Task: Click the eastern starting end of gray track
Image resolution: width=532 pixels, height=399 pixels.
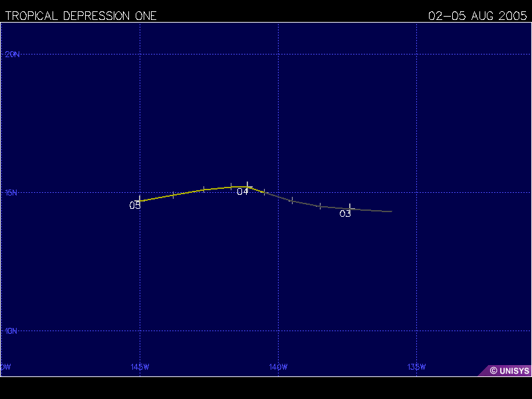Action: click(391, 211)
